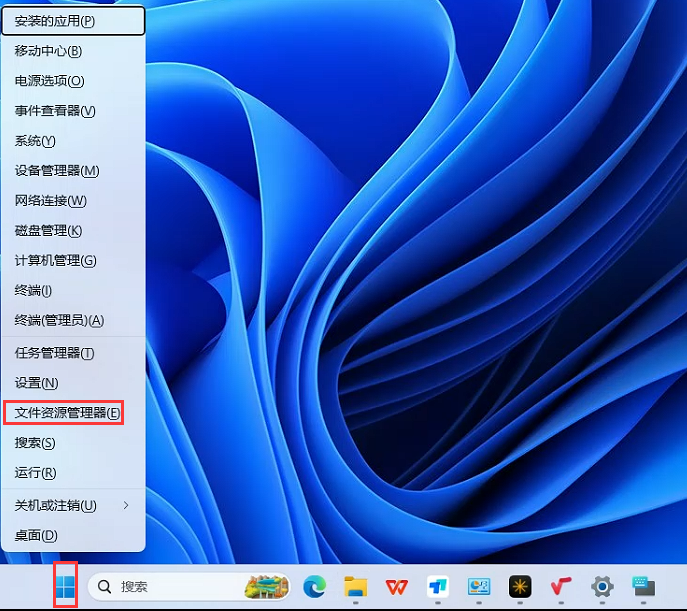This screenshot has width=687, height=611.
Task: Open the red checkmark app on taskbar
Action: (561, 586)
